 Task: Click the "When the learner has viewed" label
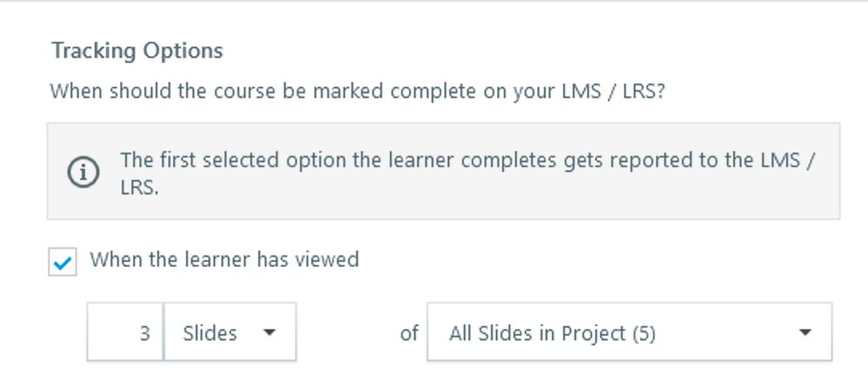click(224, 259)
